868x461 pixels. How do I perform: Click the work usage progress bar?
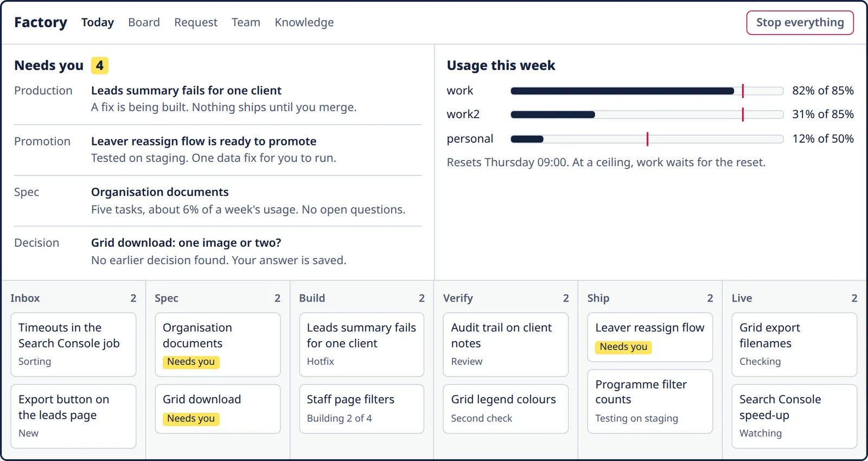click(647, 91)
